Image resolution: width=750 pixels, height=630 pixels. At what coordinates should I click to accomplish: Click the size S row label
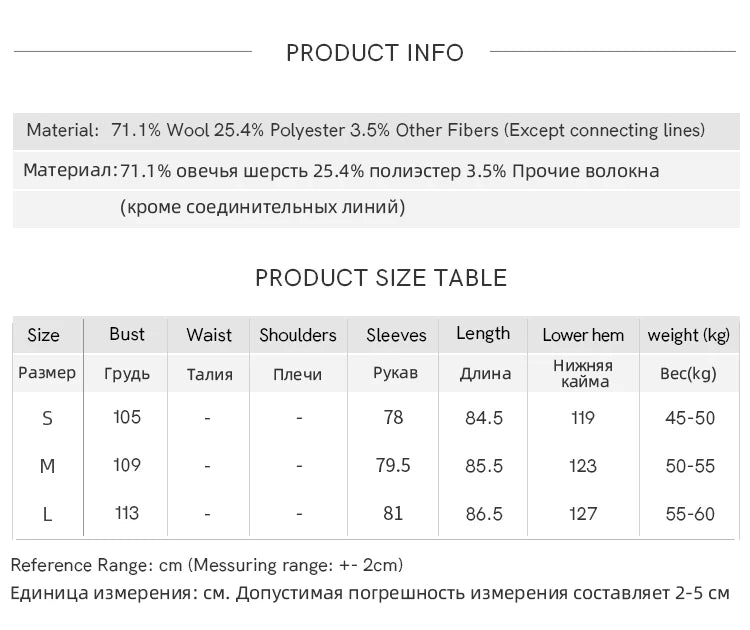[47, 418]
